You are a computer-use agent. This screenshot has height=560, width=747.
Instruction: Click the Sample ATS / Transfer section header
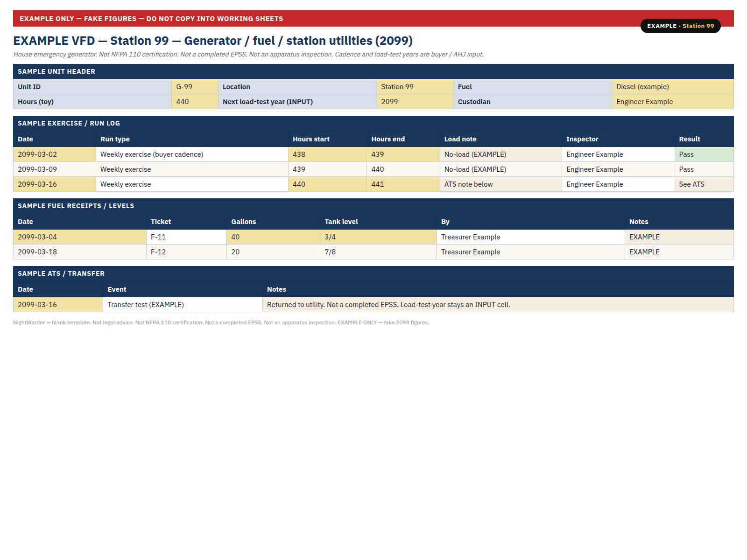(373, 273)
